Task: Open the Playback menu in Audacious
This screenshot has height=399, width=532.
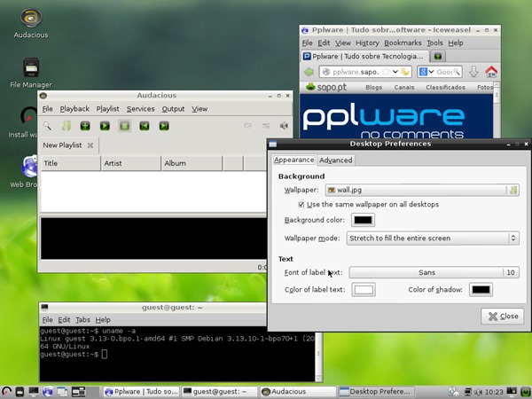Action: [74, 109]
